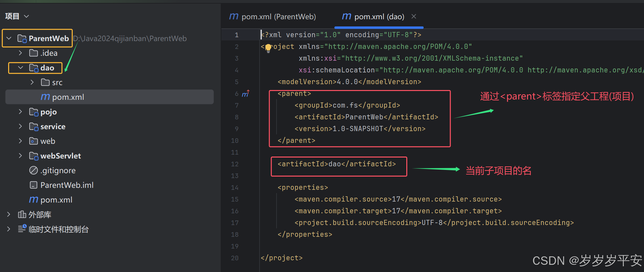The image size is (644, 272).
Task: Click the groupId com.fs line
Action: point(347,105)
